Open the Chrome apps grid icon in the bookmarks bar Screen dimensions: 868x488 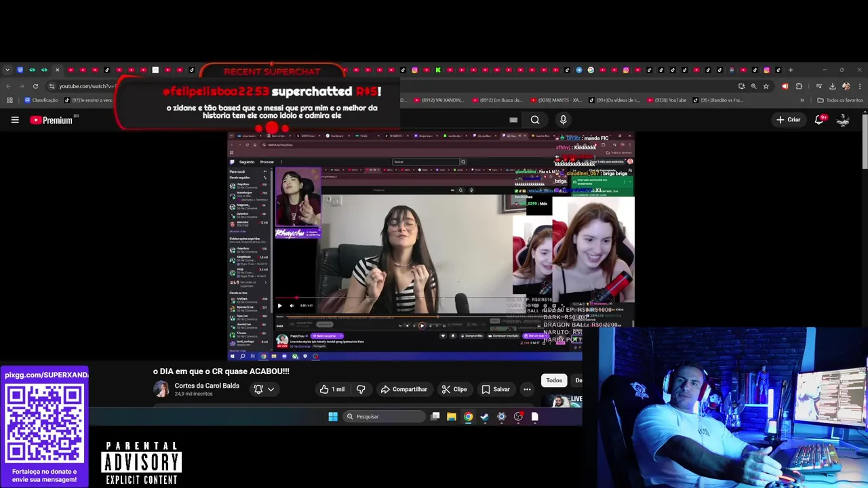tap(9, 100)
